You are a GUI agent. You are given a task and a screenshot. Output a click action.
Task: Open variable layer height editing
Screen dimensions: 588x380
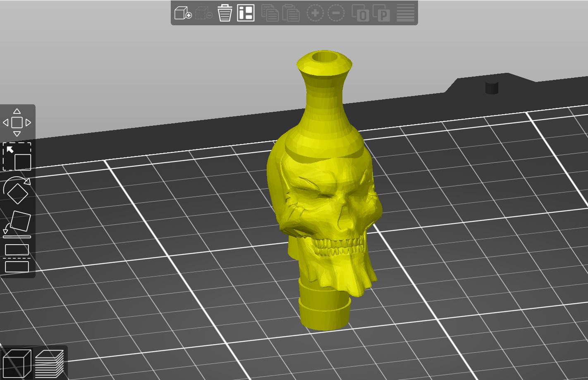click(406, 13)
